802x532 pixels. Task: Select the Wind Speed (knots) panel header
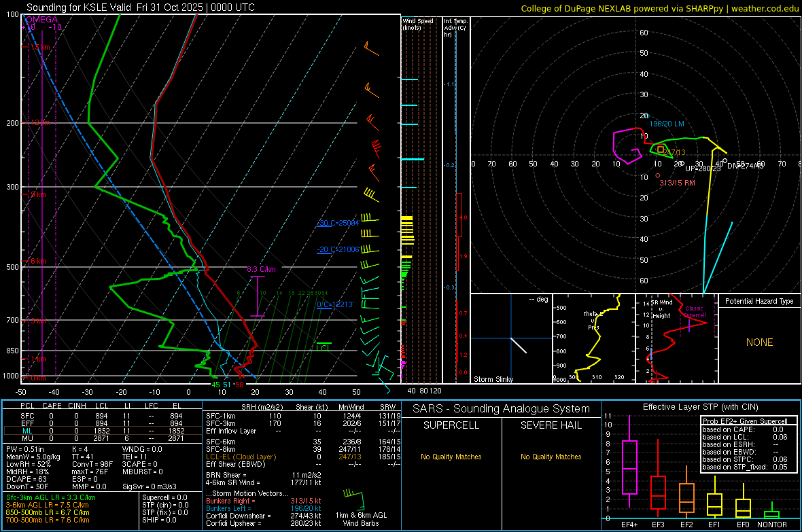418,24
